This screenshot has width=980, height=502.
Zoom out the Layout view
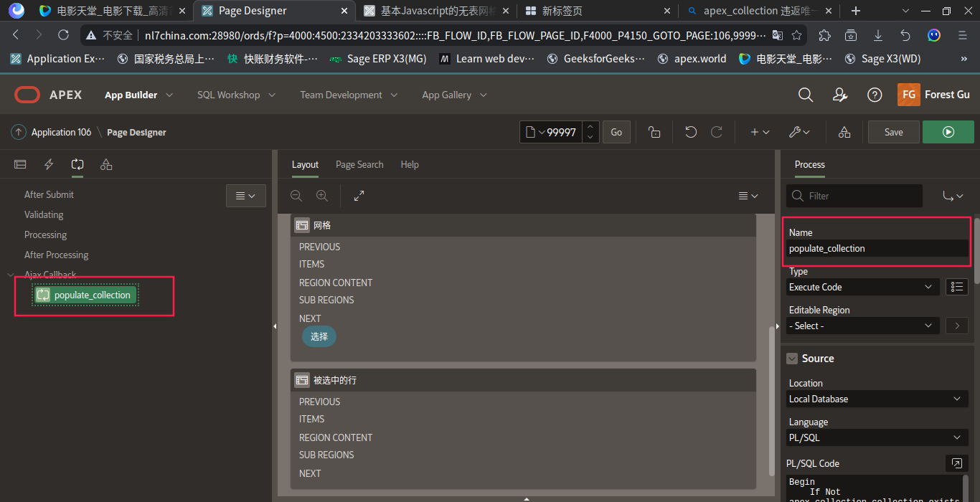pos(296,195)
